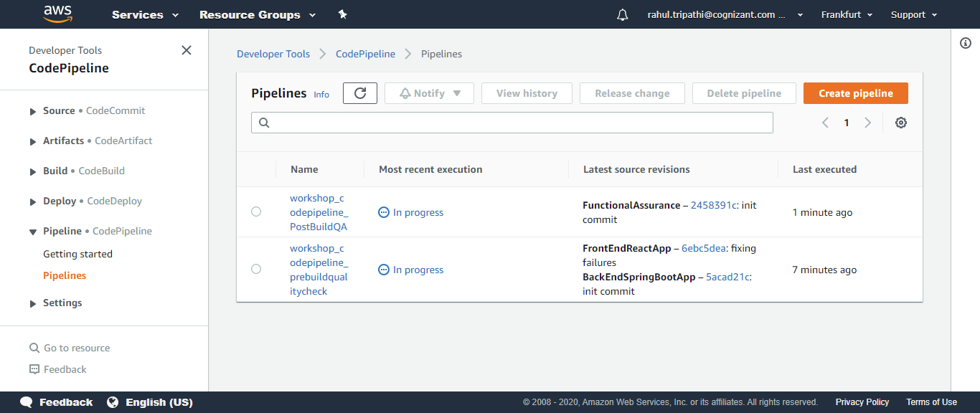The width and height of the screenshot is (980, 413).
Task: Open the Support dropdown
Action: pos(914,14)
